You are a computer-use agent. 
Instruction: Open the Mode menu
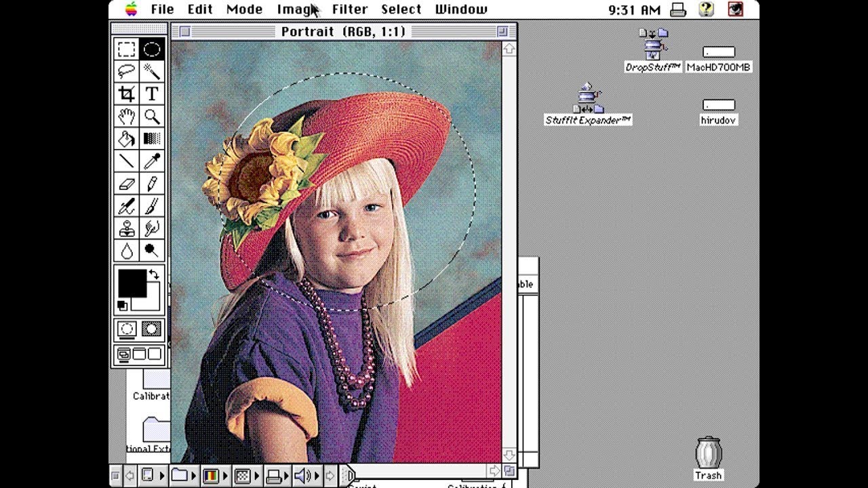(244, 9)
